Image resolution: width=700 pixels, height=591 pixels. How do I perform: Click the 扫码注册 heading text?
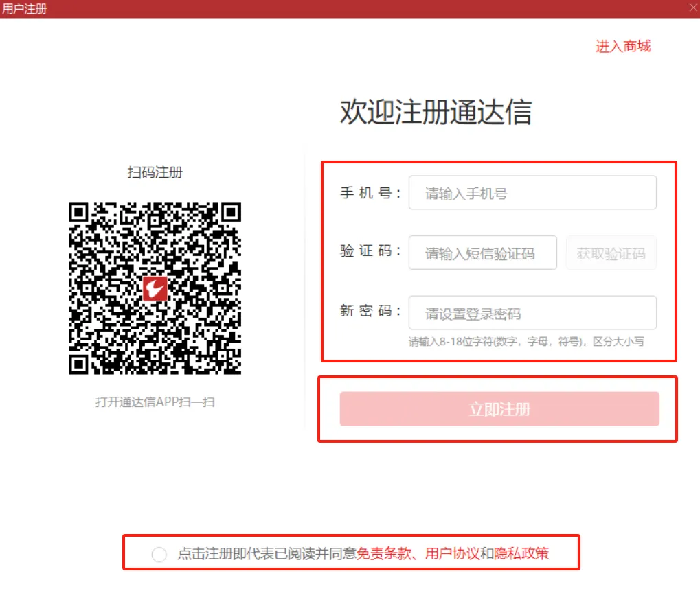tap(155, 172)
